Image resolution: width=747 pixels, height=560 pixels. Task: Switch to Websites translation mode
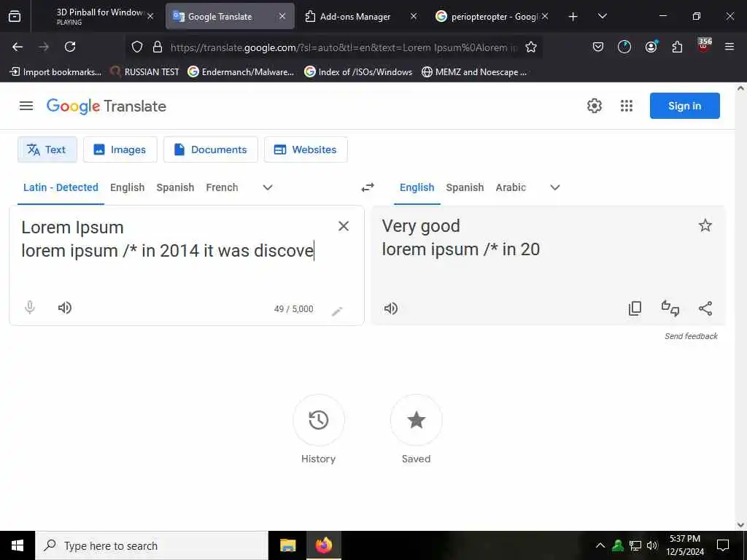pyautogui.click(x=306, y=149)
